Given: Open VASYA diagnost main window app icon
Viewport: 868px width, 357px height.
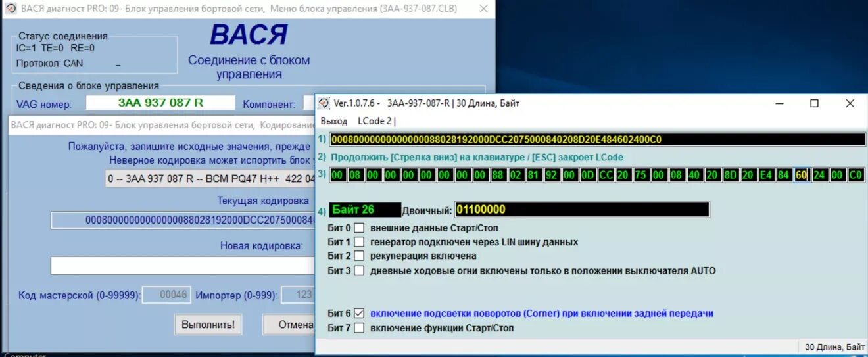Looking at the screenshot, I should click(x=11, y=9).
